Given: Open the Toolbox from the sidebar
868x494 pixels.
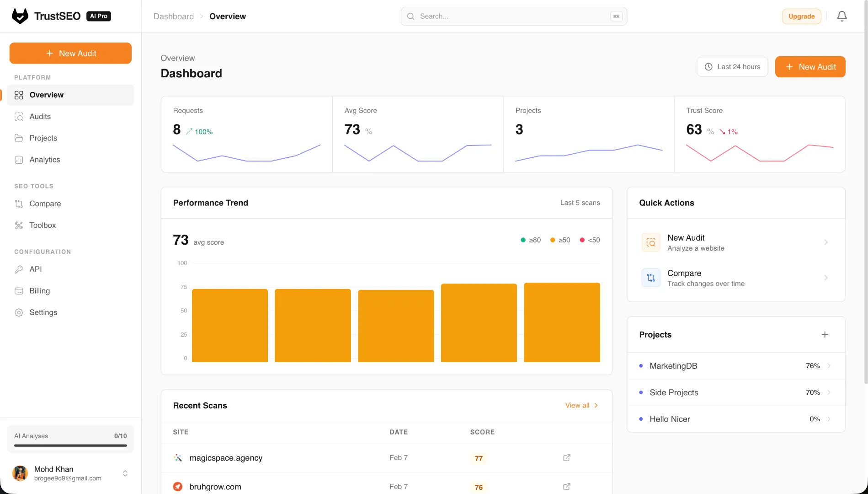Looking at the screenshot, I should point(42,225).
